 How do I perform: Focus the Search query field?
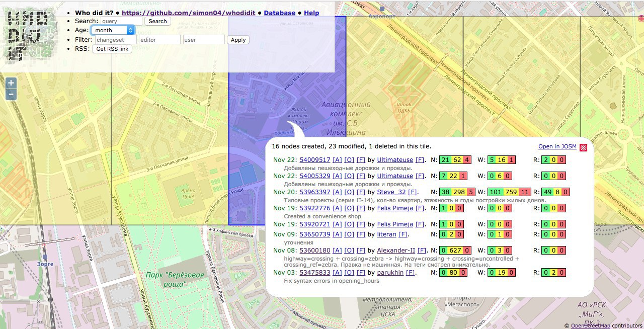[x=121, y=21]
